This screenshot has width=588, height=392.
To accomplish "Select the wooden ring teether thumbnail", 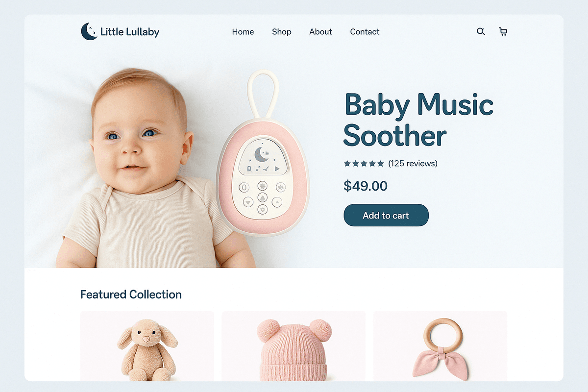I will pos(440,346).
